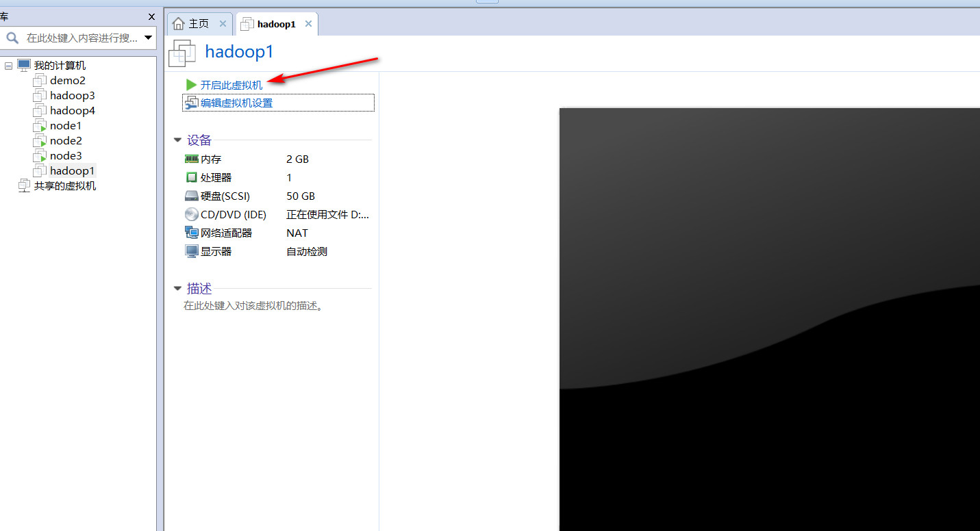Select the hadoop1 tab
The image size is (980, 531).
pyautogui.click(x=276, y=24)
